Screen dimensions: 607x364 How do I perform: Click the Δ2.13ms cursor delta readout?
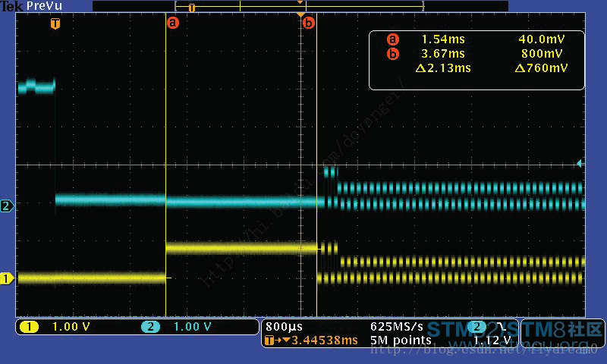click(x=443, y=68)
